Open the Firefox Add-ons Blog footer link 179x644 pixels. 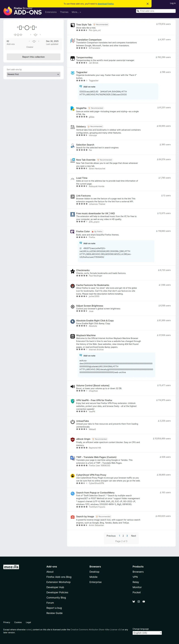[59, 577]
